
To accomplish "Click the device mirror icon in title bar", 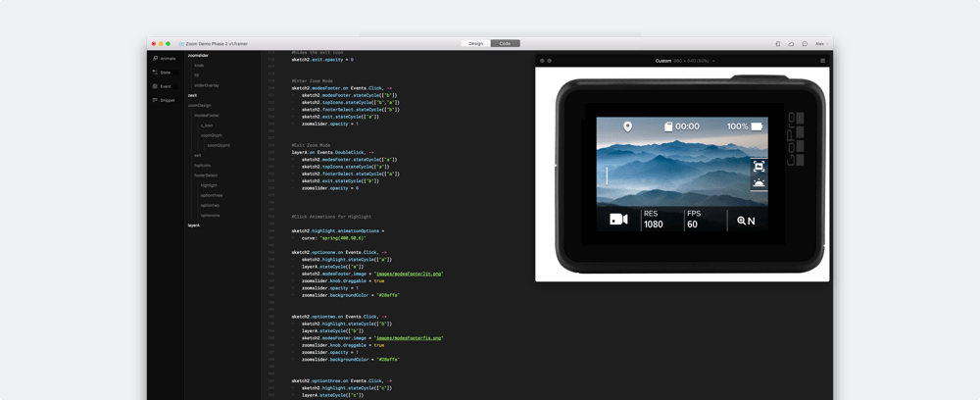I will tap(778, 44).
